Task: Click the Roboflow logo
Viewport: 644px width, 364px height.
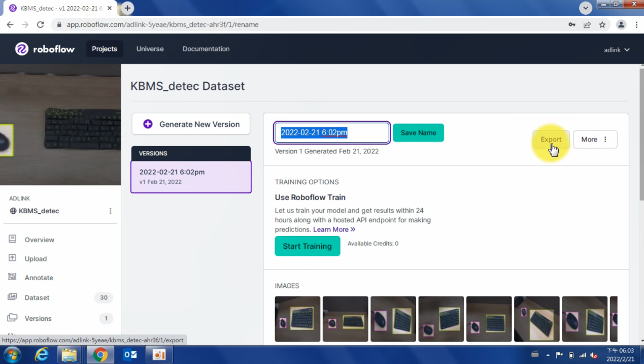Action: [x=45, y=49]
